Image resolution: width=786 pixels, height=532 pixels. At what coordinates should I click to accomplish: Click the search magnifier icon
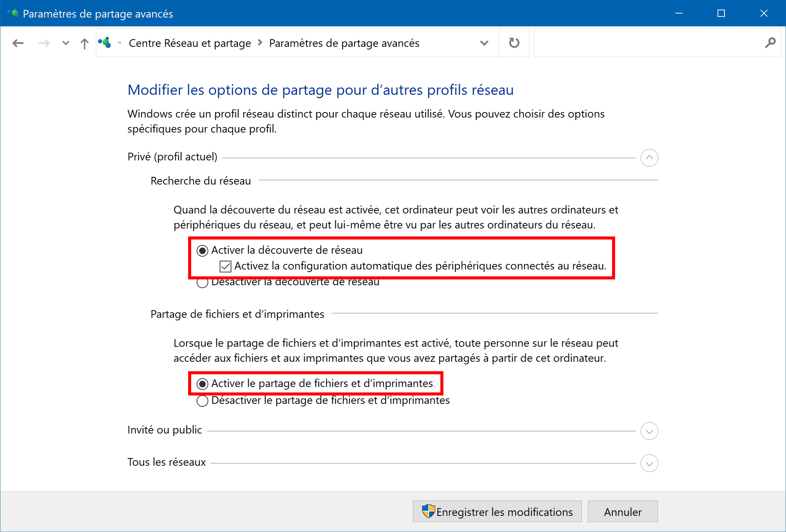[770, 43]
